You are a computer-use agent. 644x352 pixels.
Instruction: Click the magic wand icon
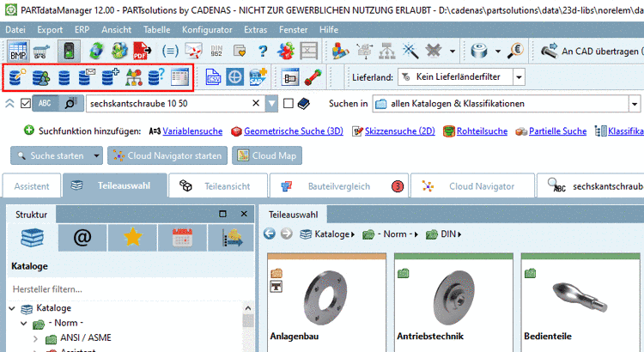410,52
